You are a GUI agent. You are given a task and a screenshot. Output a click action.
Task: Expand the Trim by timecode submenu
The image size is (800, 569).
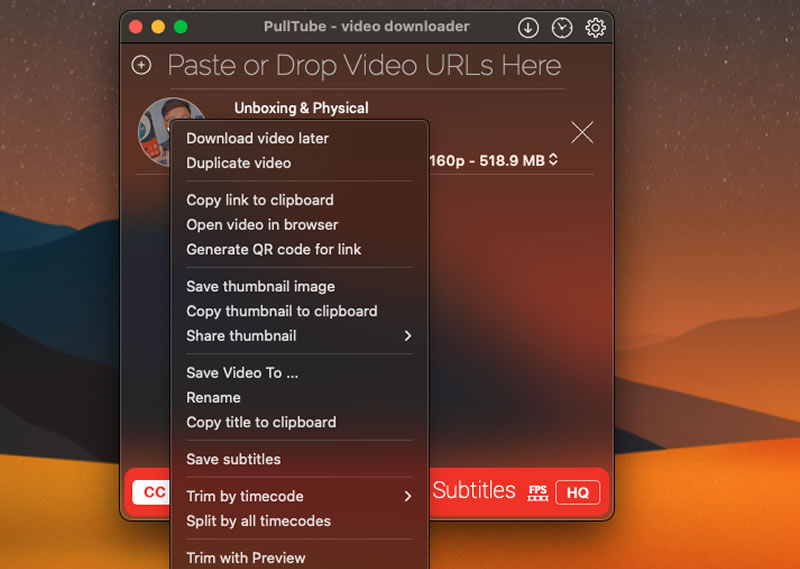tap(299, 496)
